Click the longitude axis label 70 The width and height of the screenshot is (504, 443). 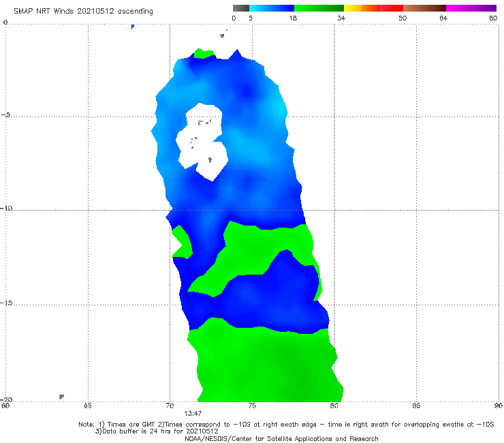170,406
